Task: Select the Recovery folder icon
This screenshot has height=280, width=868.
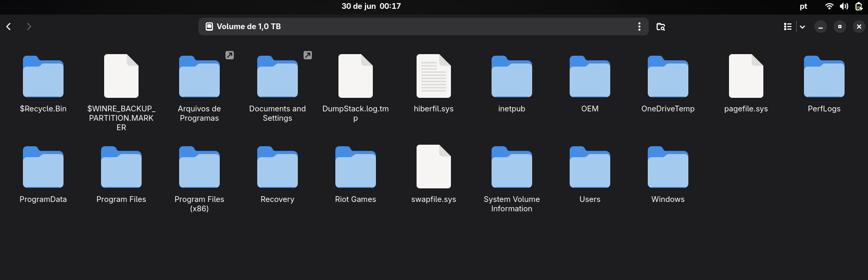Action: pos(278,167)
